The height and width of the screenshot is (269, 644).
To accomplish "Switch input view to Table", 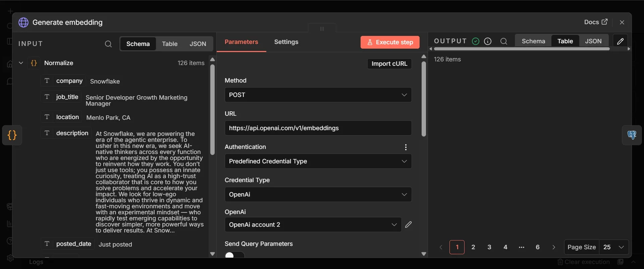I will (170, 44).
